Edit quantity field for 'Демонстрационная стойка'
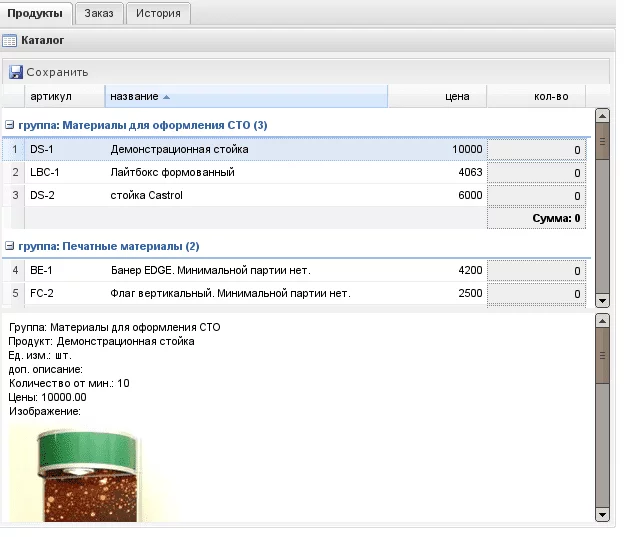 (537, 150)
